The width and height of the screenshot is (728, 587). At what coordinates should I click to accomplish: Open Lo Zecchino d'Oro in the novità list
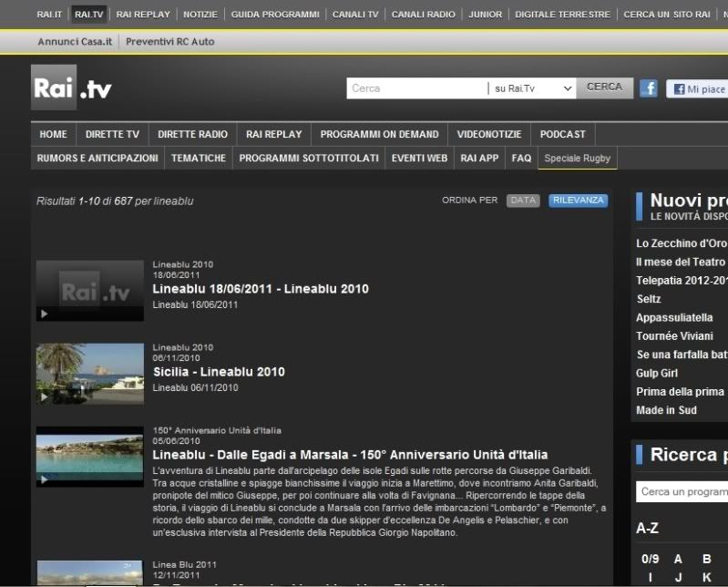(x=681, y=243)
